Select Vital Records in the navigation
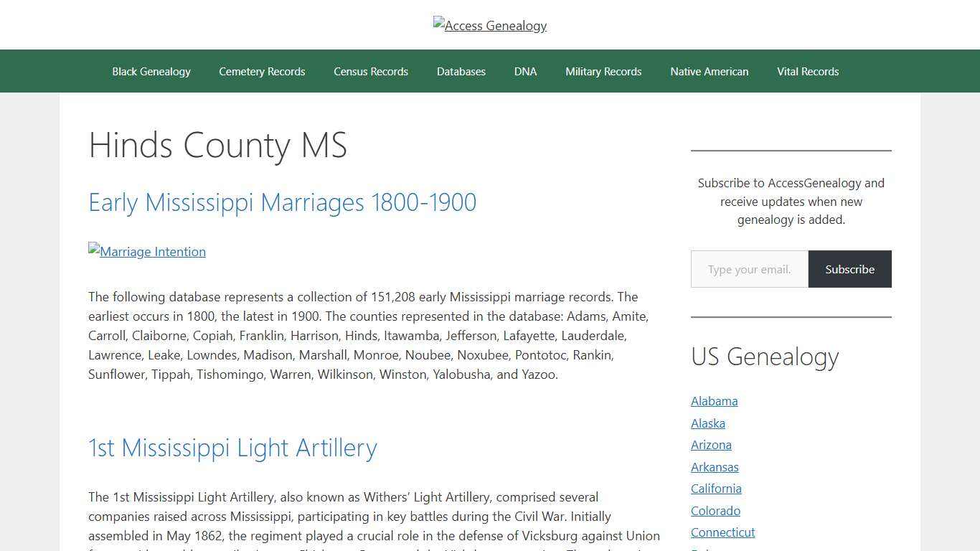 [808, 71]
